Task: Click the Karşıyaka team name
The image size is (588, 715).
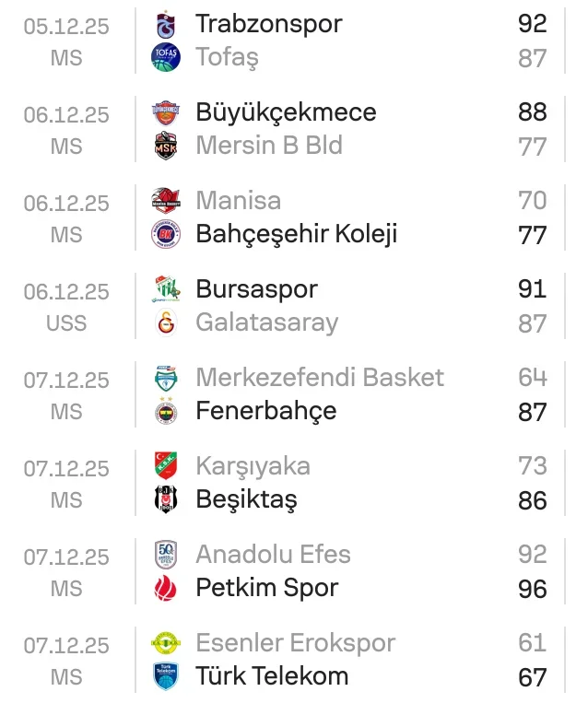Action: pyautogui.click(x=253, y=466)
